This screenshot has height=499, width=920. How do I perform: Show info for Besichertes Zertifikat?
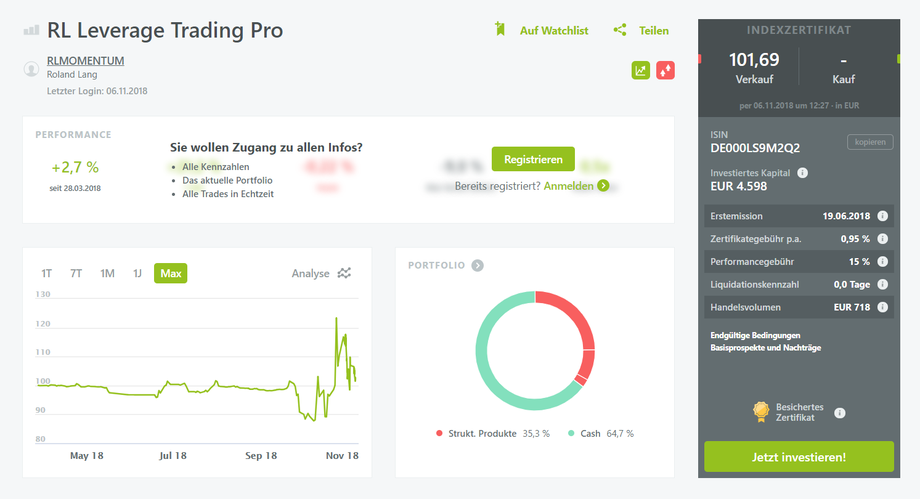point(839,412)
